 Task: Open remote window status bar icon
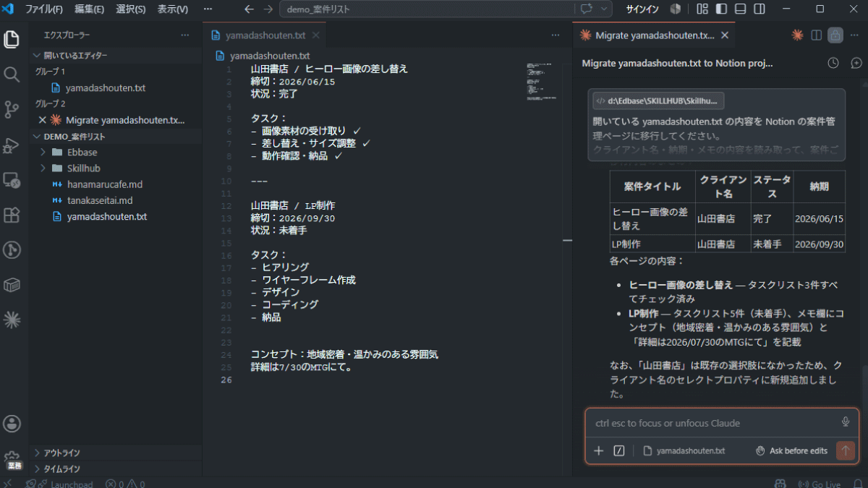[x=7, y=484]
